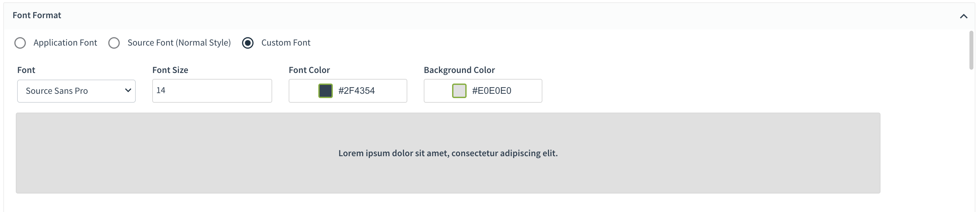980x212 pixels.
Task: Click the gray font preview area
Action: pyautogui.click(x=190, y=172)
